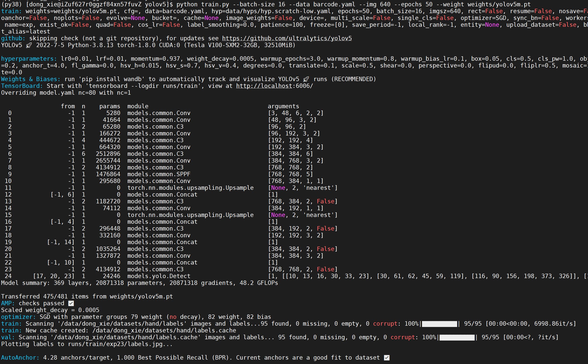Click params value 332160 in layer 18
588x364 pixels.
[x=110, y=235]
